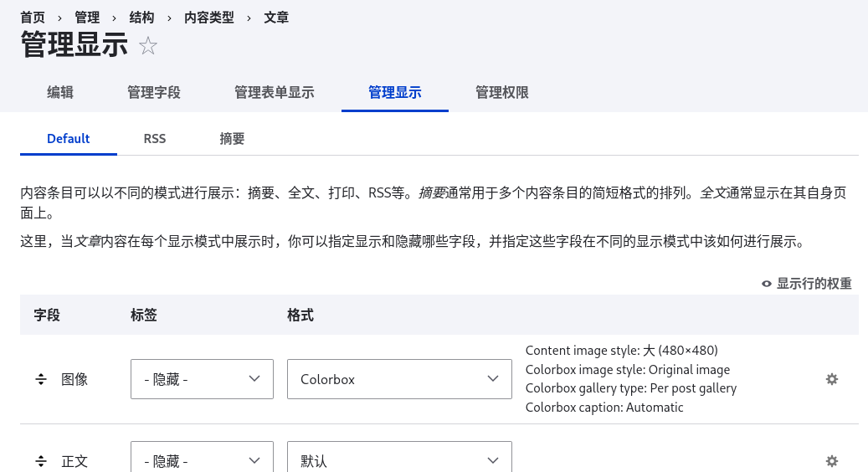This screenshot has height=472, width=868.
Task: Add this page to shortcuts with the star icon
Action: tap(148, 46)
